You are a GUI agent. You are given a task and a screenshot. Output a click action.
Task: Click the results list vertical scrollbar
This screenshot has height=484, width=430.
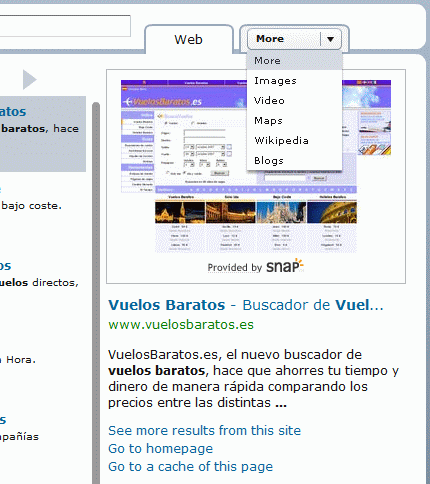pos(96,293)
